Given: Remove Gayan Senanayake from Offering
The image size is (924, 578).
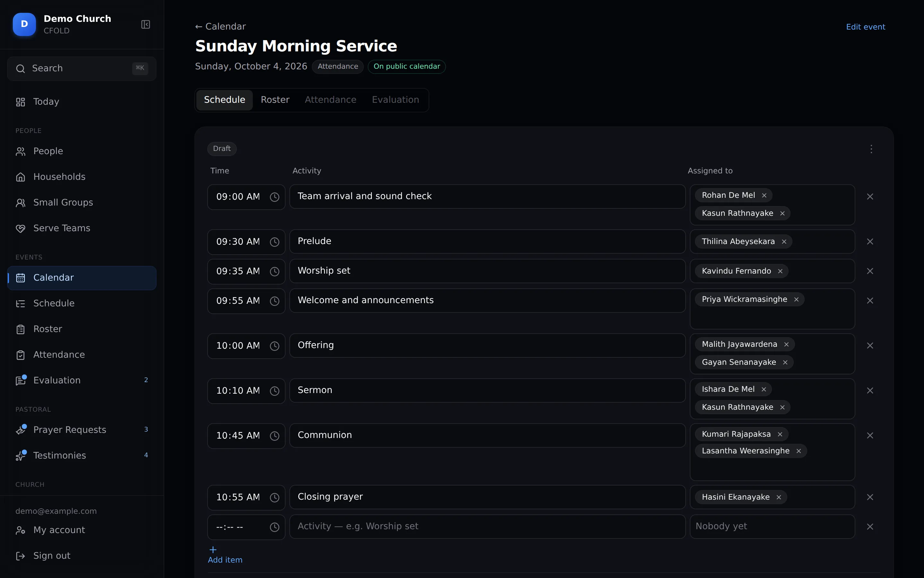Looking at the screenshot, I should click(785, 363).
